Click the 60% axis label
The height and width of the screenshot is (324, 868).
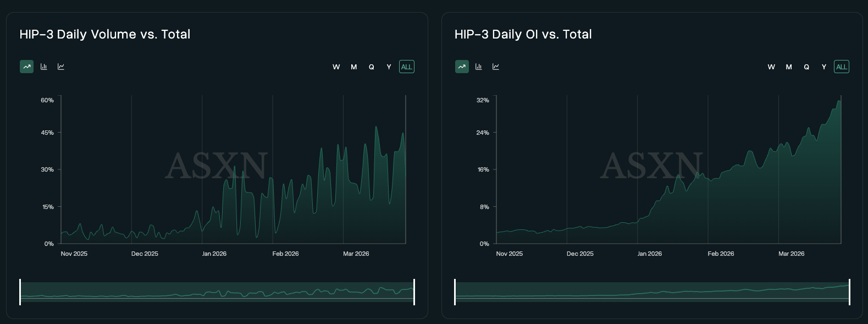(47, 100)
